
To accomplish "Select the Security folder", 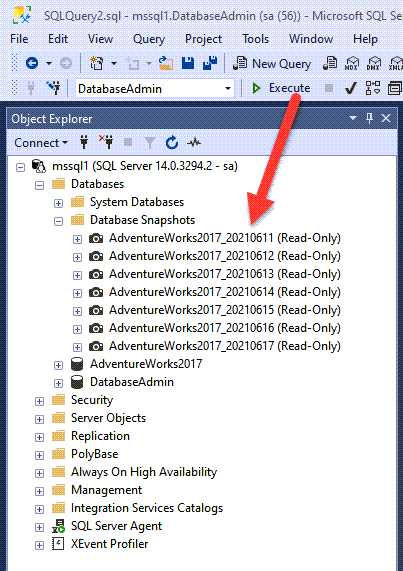I will tap(92, 400).
